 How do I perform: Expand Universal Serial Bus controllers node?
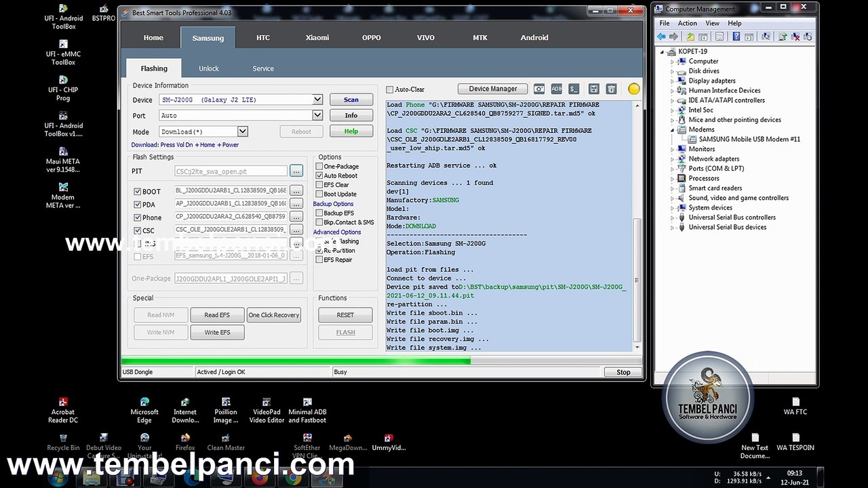(673, 218)
